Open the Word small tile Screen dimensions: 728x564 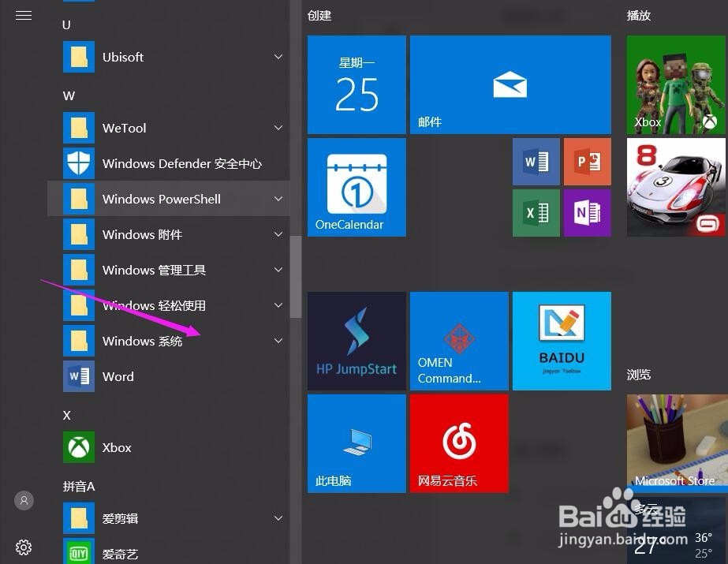[536, 162]
